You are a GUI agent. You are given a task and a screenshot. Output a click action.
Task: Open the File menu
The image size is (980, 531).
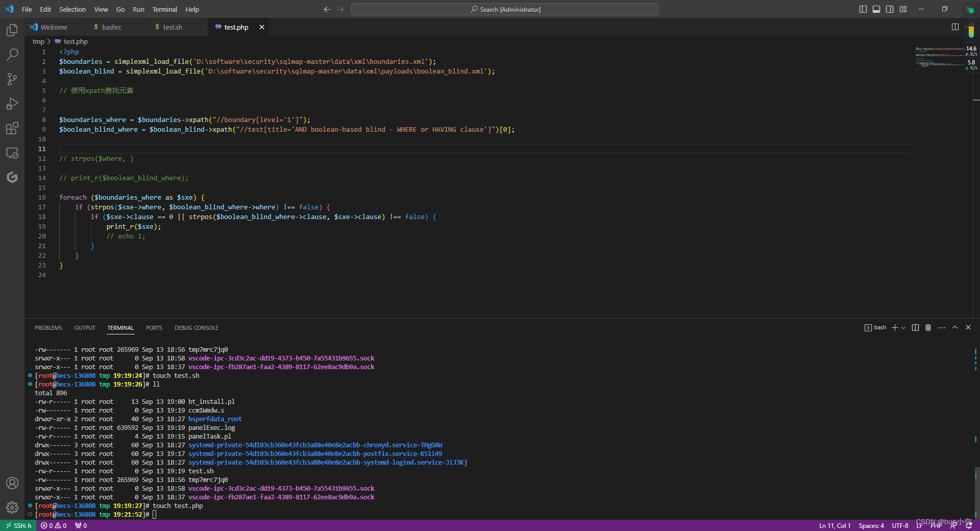27,9
